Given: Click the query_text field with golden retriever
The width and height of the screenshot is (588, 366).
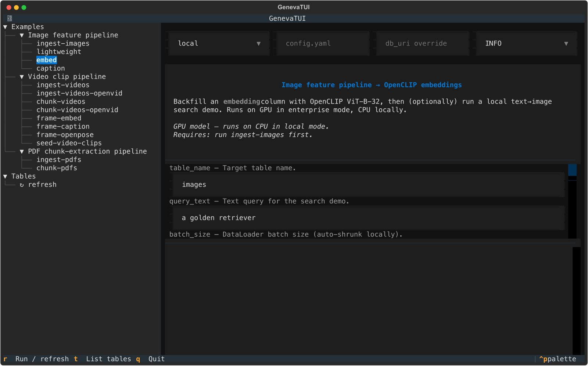Looking at the screenshot, I should pos(368,218).
